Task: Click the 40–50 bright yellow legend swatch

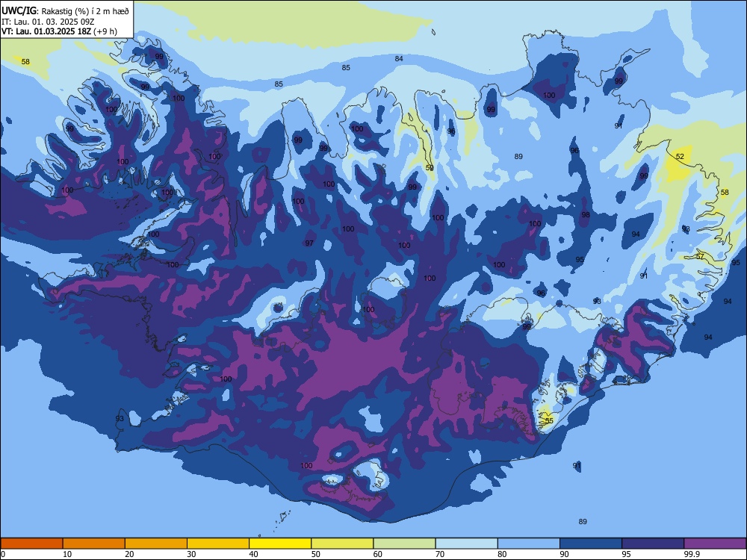Action: click(280, 544)
